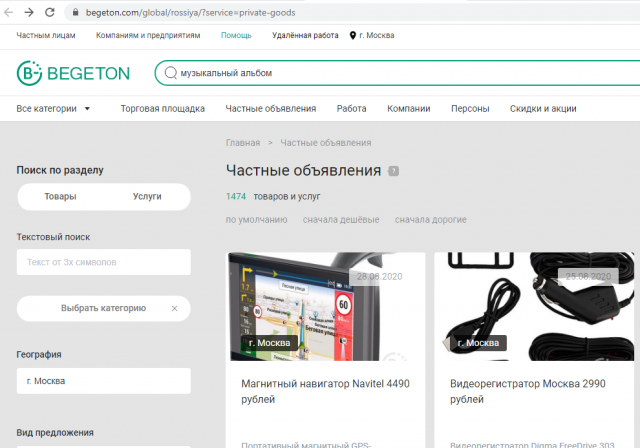Open the Торговая площадка menu item
Viewport: 640px width, 448px height.
162,109
